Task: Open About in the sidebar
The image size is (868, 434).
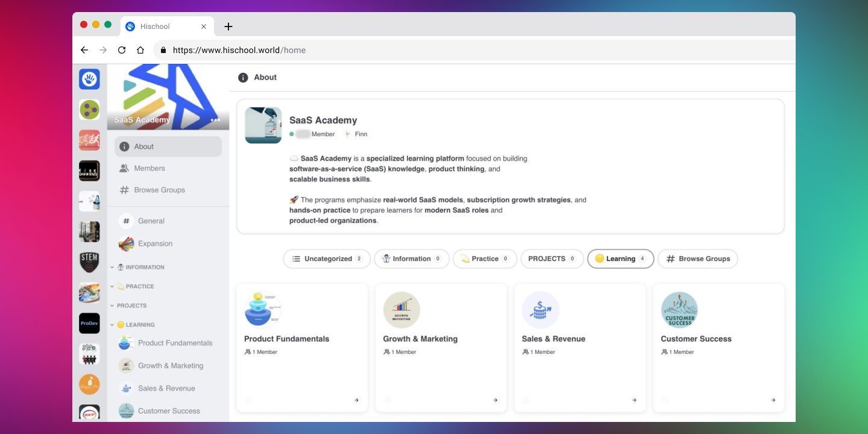Action: [x=168, y=146]
